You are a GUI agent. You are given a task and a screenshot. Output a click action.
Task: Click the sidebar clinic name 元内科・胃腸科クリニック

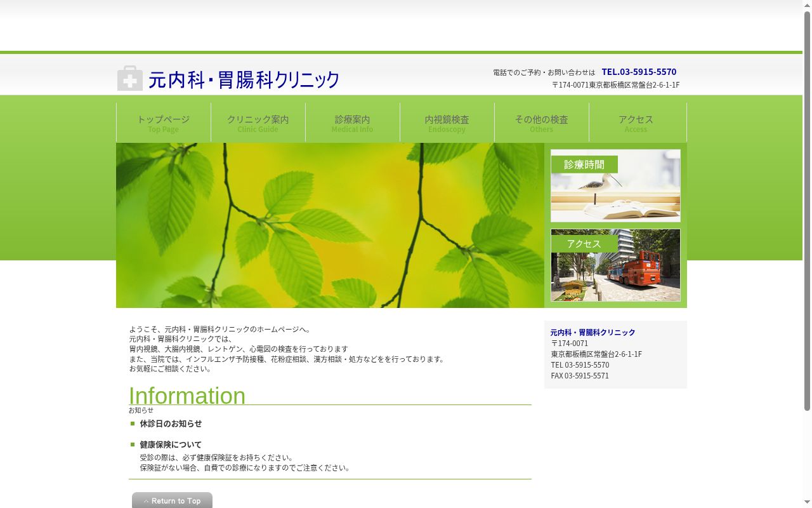click(x=593, y=332)
